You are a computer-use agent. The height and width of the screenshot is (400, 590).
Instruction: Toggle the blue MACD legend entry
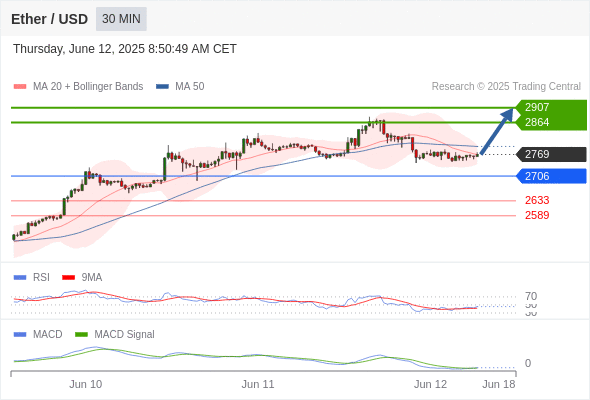pyautogui.click(x=38, y=334)
